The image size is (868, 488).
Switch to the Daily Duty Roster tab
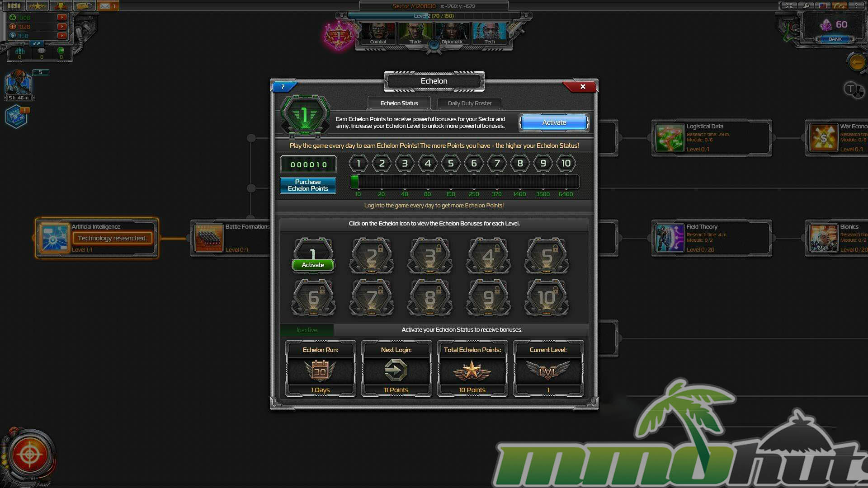(x=469, y=103)
